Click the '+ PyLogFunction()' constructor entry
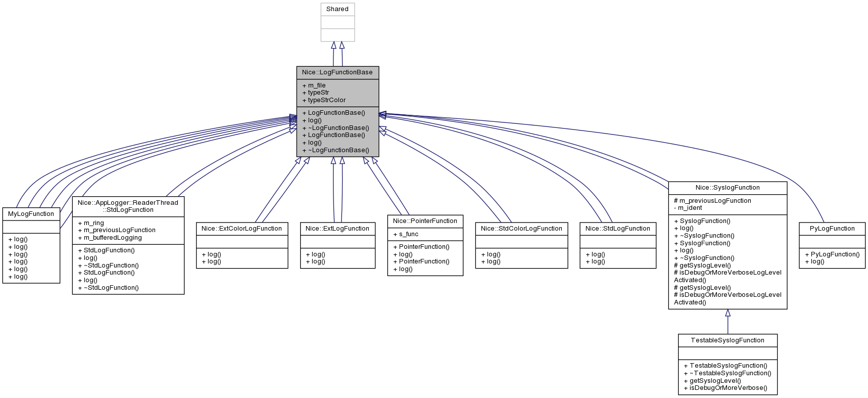The height and width of the screenshot is (398, 868). point(832,254)
